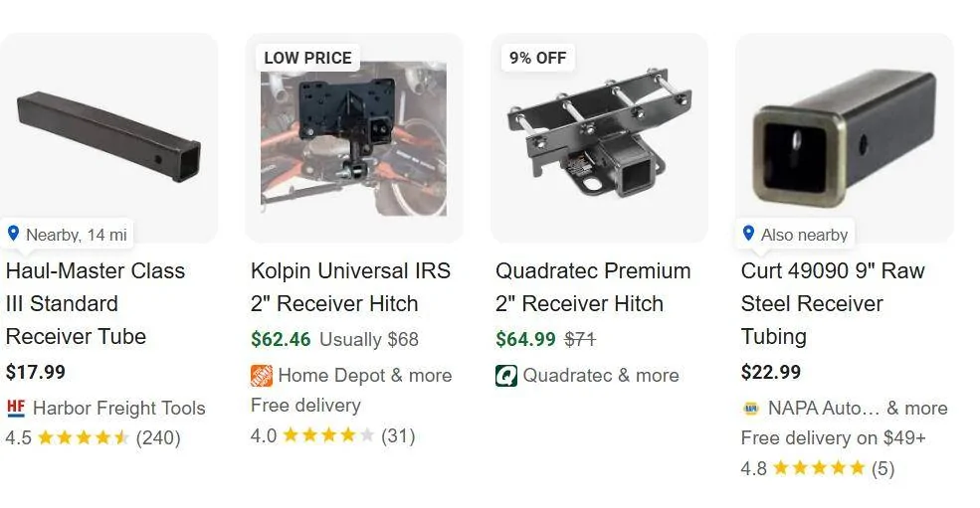The image size is (980, 508).
Task: Click the Quadratec & more seller link
Action: [x=601, y=376]
